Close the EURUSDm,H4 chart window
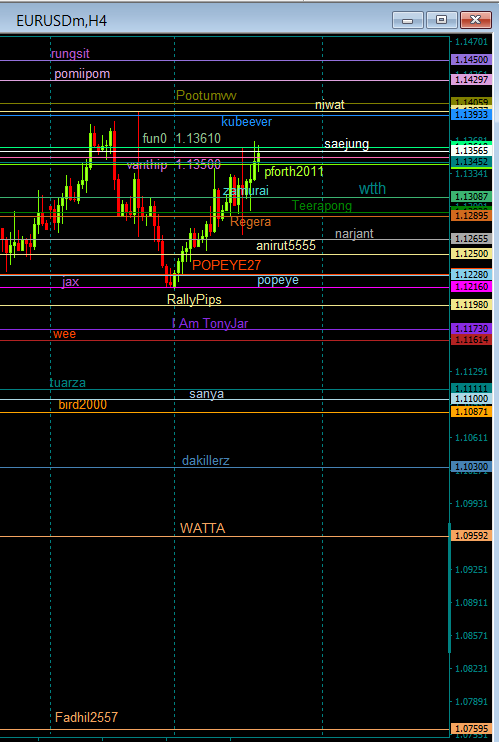This screenshot has height=742, width=499. click(x=475, y=20)
